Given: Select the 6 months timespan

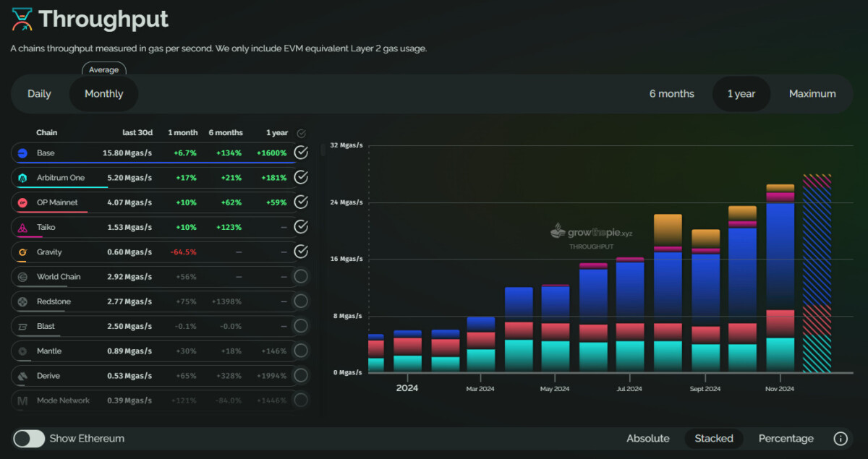Looking at the screenshot, I should [672, 94].
